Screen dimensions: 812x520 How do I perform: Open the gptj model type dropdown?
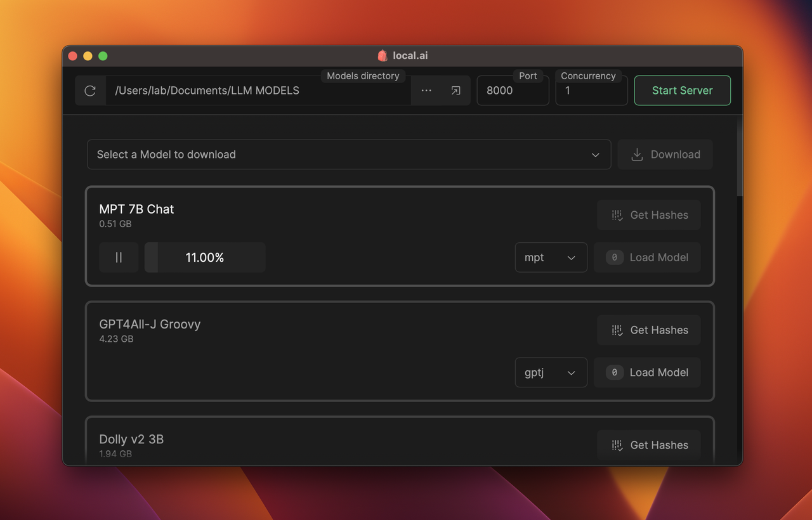pyautogui.click(x=551, y=372)
